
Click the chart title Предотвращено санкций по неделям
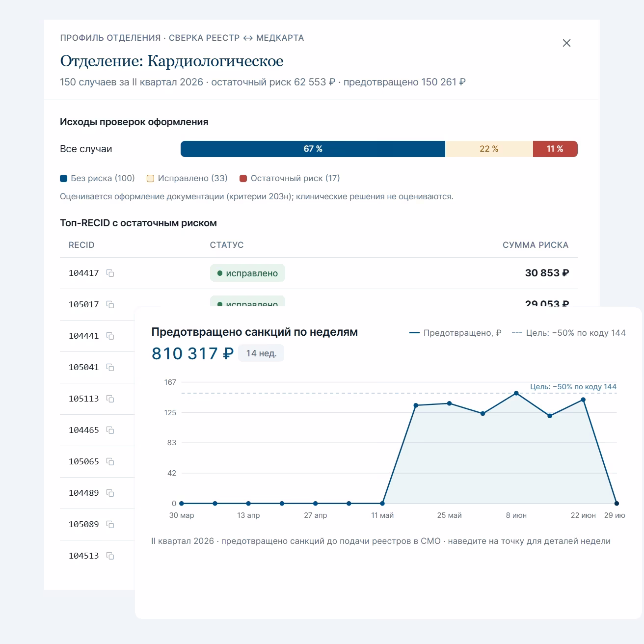pos(254,332)
